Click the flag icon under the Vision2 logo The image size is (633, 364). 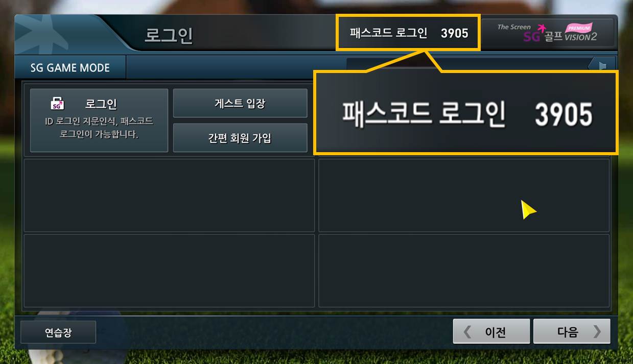pyautogui.click(x=602, y=65)
